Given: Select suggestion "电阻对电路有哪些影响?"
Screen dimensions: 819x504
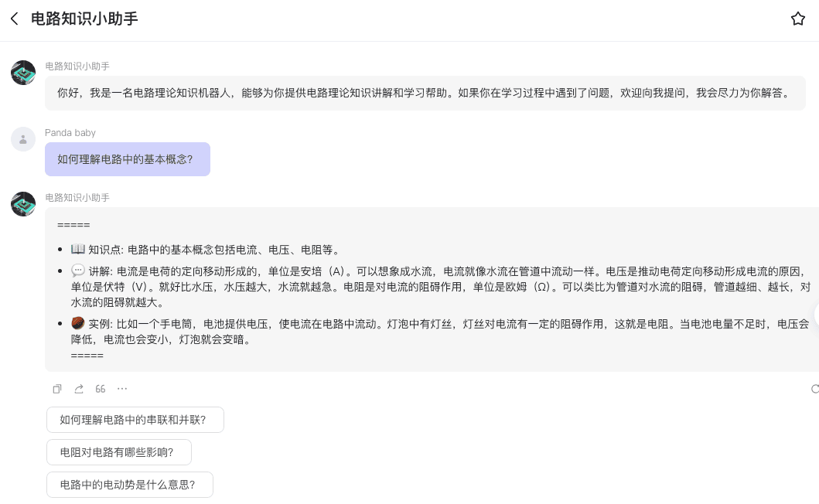Looking at the screenshot, I should tap(118, 452).
